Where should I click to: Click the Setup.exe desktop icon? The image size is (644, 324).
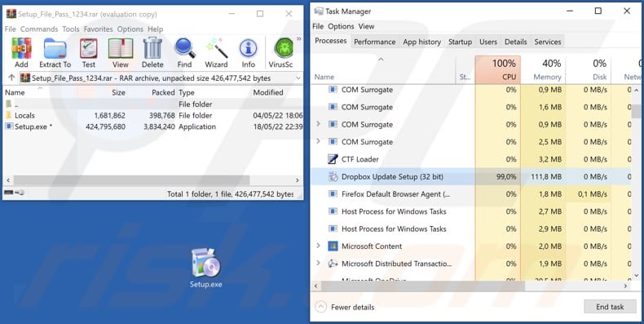coord(205,268)
